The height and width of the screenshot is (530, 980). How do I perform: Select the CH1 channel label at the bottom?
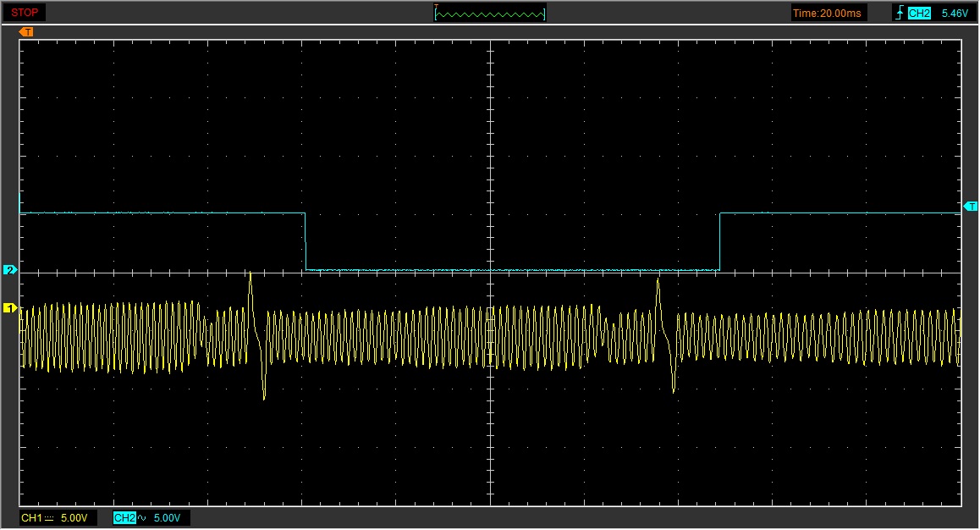31,518
